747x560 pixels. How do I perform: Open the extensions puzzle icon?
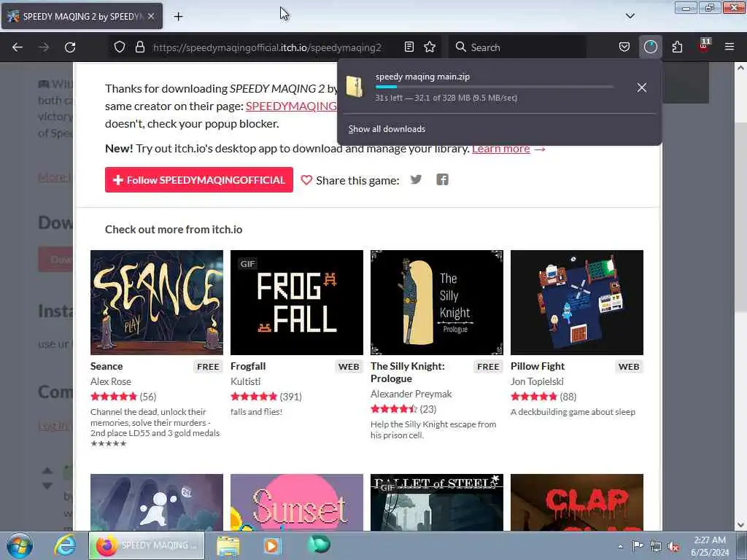[677, 47]
